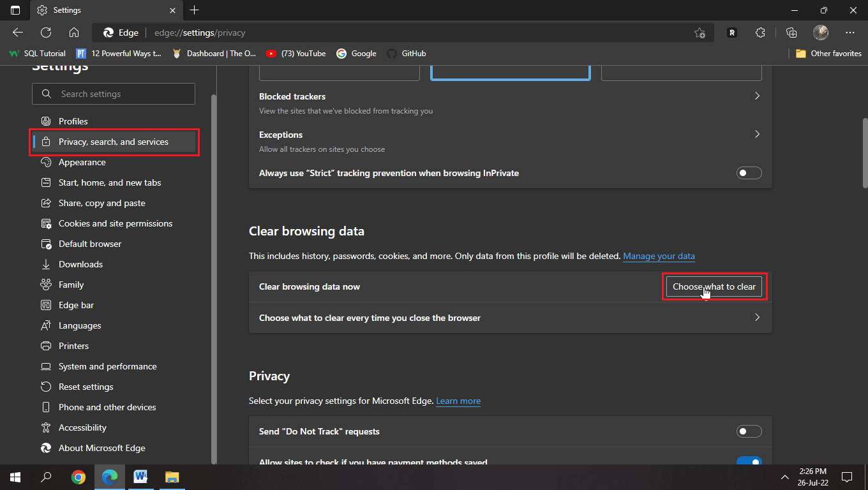Open the R extension icon in toolbar
Viewport: 868px width, 490px height.
(732, 33)
